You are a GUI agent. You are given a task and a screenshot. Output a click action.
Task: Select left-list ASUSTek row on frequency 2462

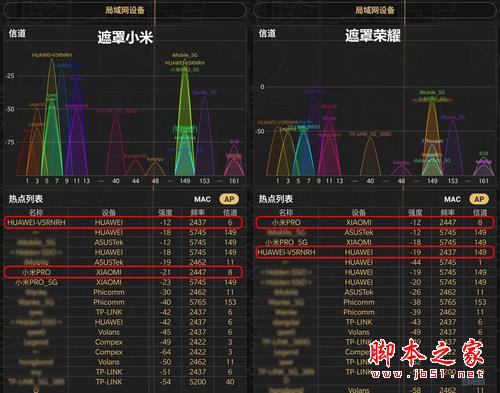(x=124, y=262)
